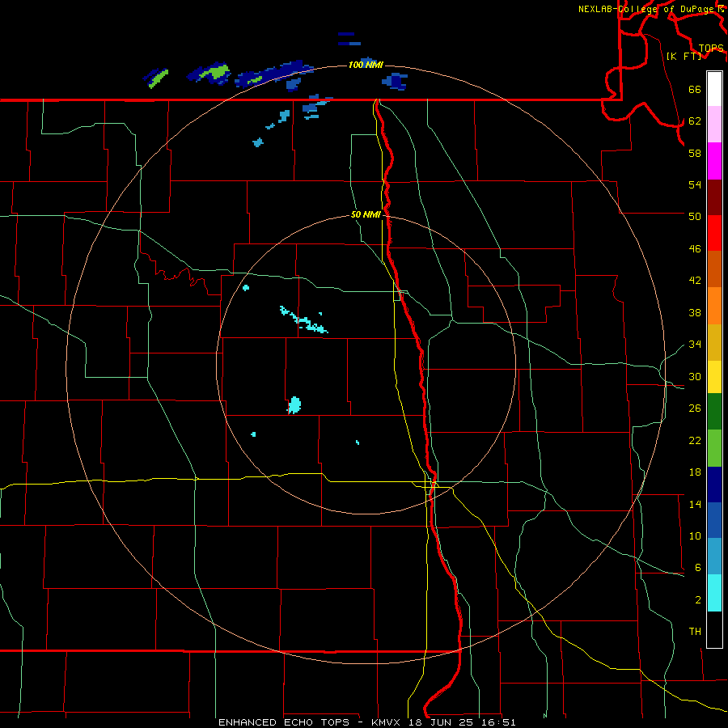Viewport: 728px width, 728px height.
Task: Click the magenta legend swatch
Action: (714, 161)
